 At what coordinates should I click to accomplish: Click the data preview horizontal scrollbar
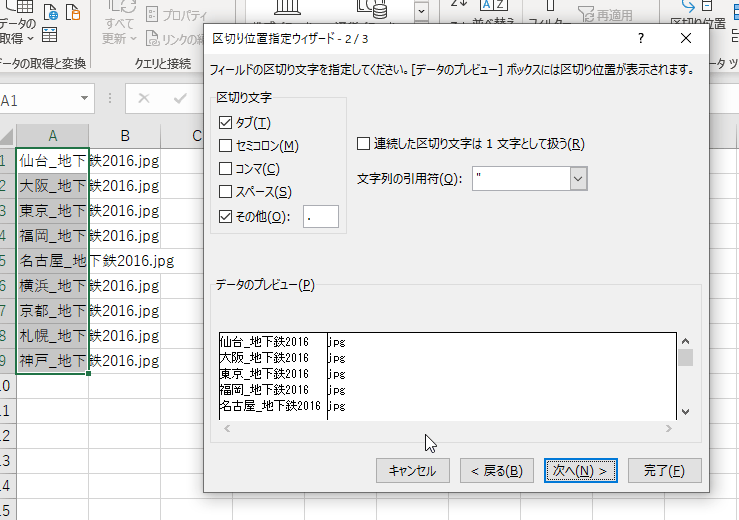pos(449,428)
